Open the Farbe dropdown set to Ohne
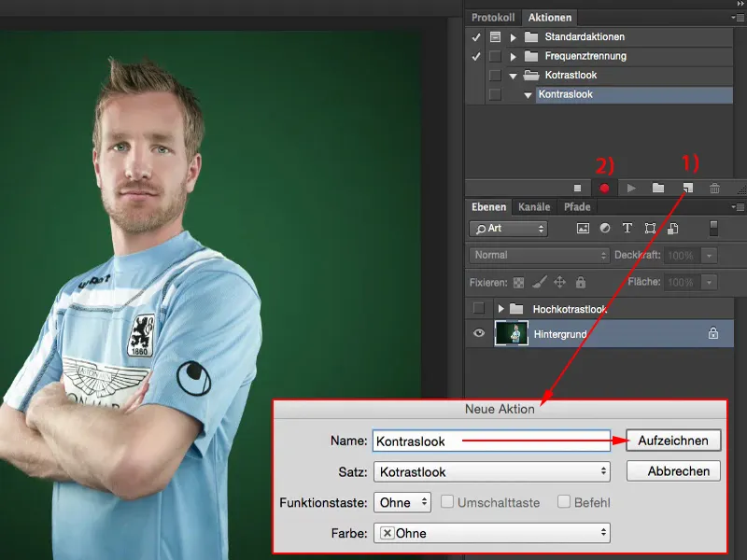This screenshot has height=560, width=747. point(492,533)
